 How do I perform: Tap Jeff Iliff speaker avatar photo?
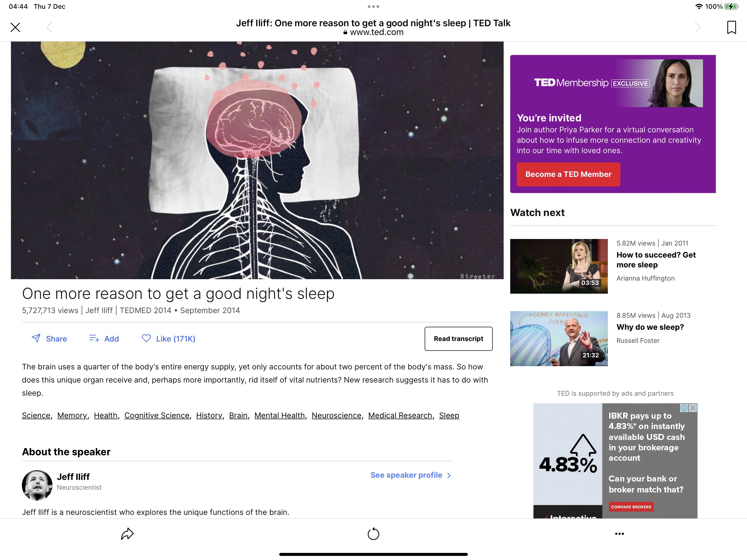37,485
